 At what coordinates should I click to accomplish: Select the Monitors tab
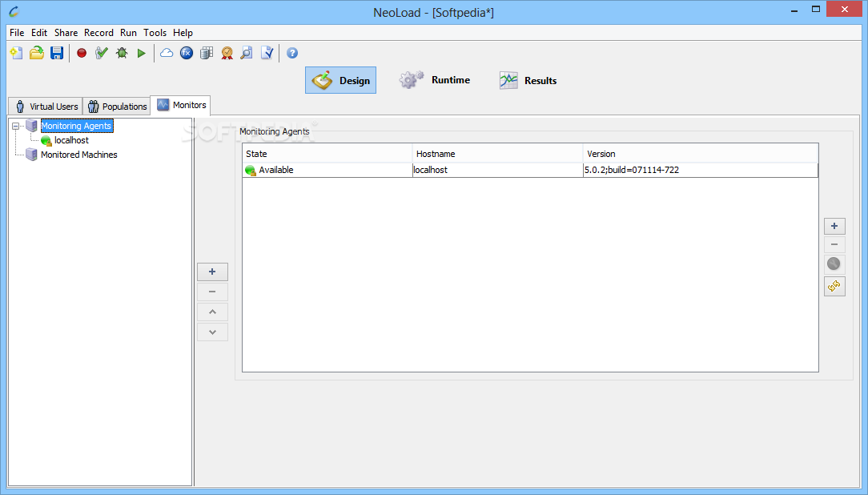point(181,105)
